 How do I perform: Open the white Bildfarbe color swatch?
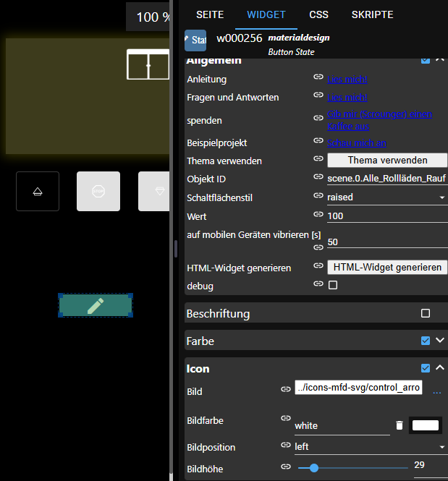point(426,425)
